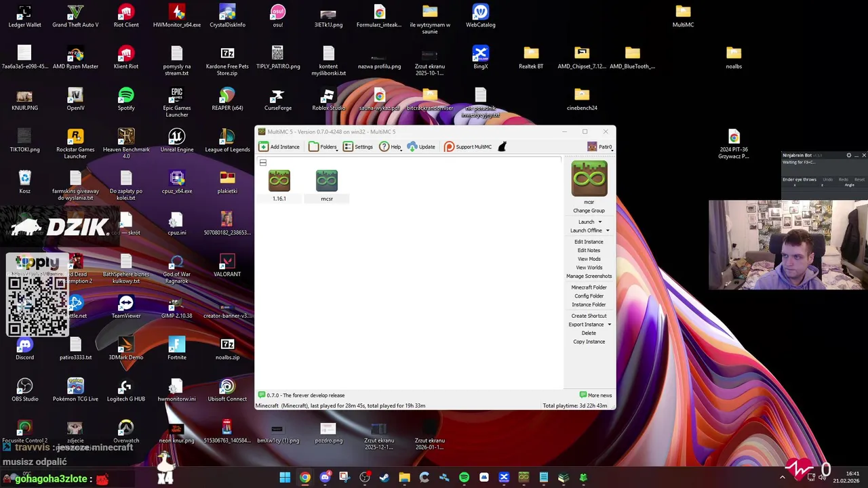Open Ubisoft Connect desktop icon
This screenshot has width=868, height=488.
[227, 390]
